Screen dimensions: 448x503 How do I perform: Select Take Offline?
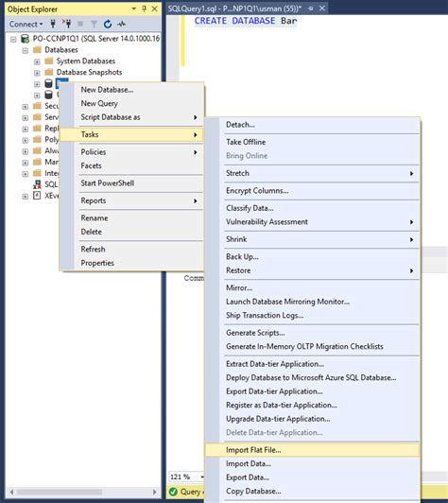tap(312, 142)
